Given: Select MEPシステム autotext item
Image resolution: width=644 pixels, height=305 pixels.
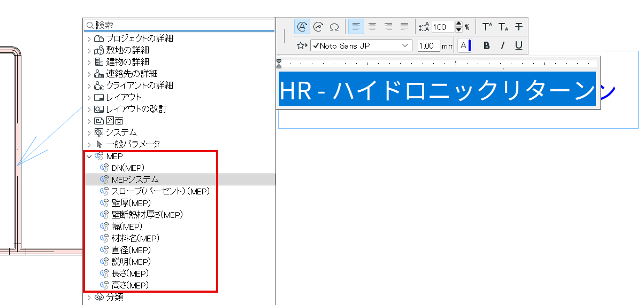Looking at the screenshot, I should 135,179.
